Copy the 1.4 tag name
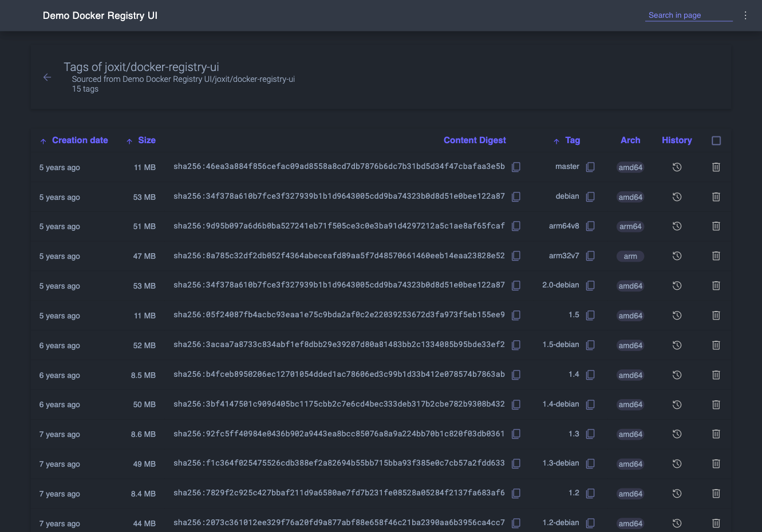The height and width of the screenshot is (532, 762). [x=590, y=375]
